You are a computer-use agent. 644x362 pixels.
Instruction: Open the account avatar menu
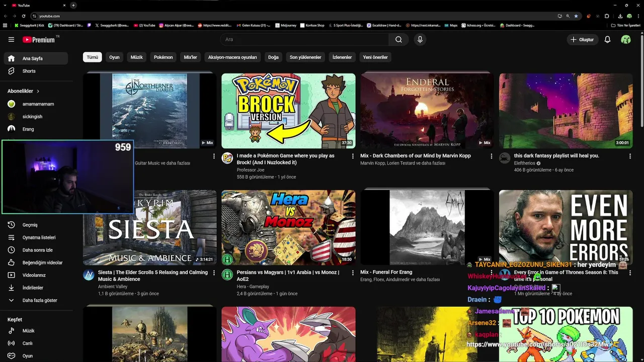(x=626, y=40)
